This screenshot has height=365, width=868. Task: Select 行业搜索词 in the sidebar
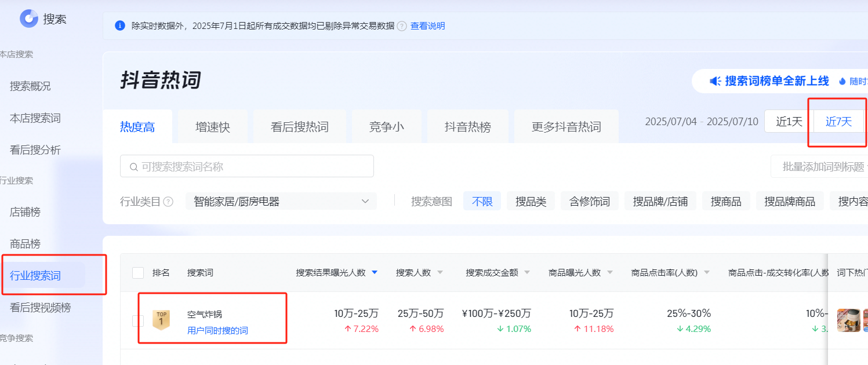click(x=35, y=276)
